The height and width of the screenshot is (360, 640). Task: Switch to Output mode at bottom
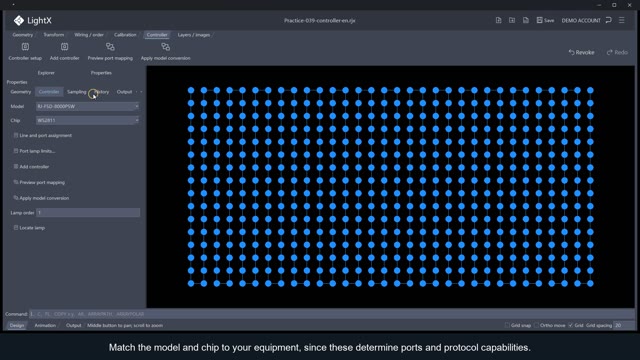tap(73, 325)
